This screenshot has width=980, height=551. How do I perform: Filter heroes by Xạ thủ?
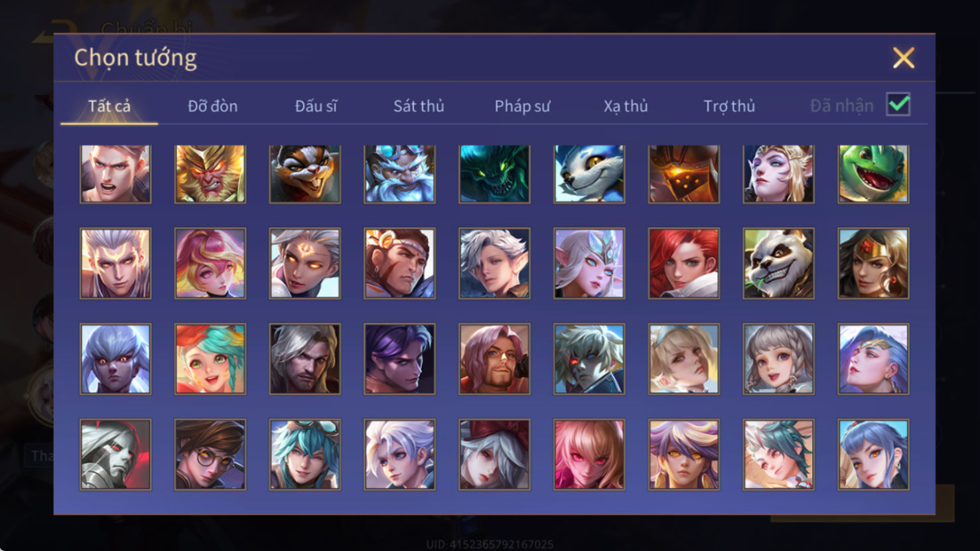point(626,106)
